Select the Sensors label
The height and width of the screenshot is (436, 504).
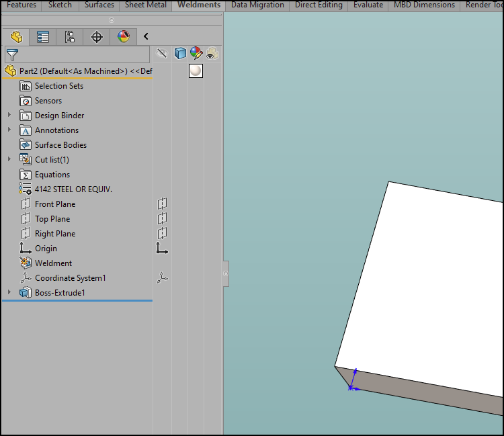[x=48, y=101]
